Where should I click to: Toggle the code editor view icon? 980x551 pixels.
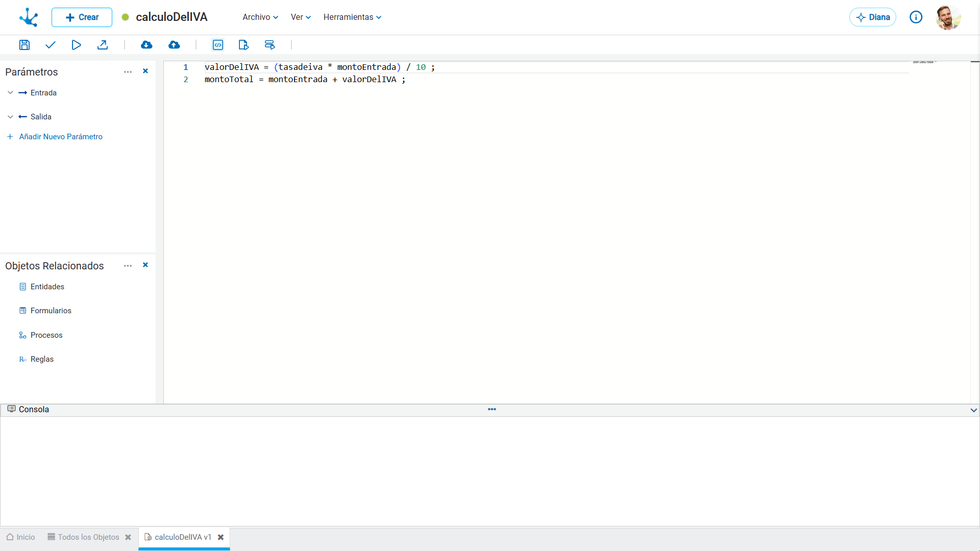[218, 45]
